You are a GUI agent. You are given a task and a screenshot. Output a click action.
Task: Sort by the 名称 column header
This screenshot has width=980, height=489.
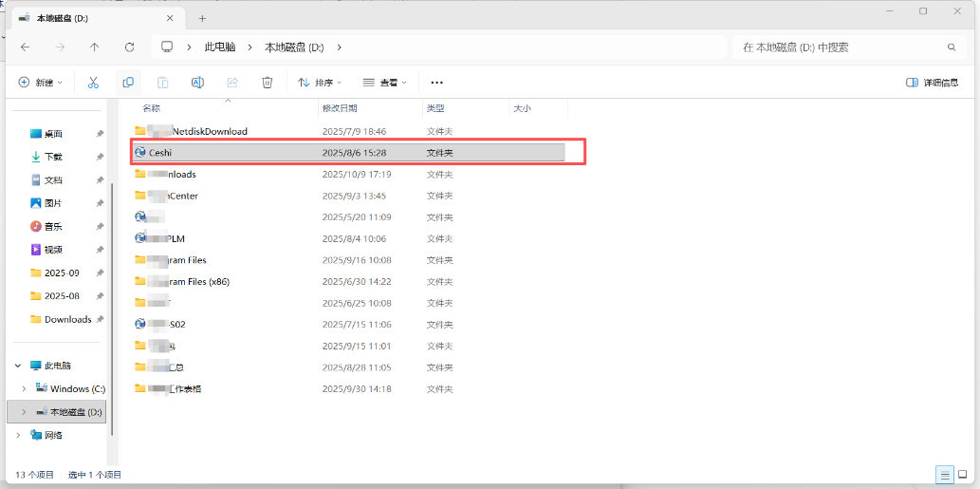151,108
